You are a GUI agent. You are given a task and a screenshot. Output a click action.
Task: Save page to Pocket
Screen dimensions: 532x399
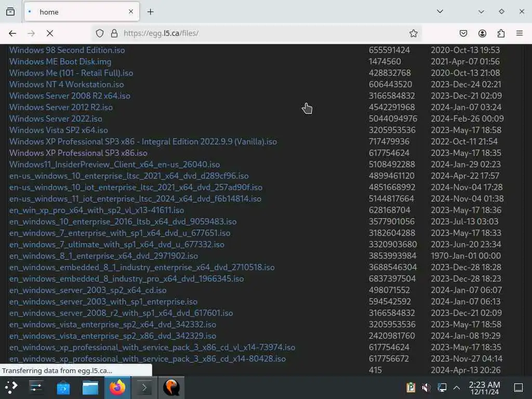(x=463, y=33)
